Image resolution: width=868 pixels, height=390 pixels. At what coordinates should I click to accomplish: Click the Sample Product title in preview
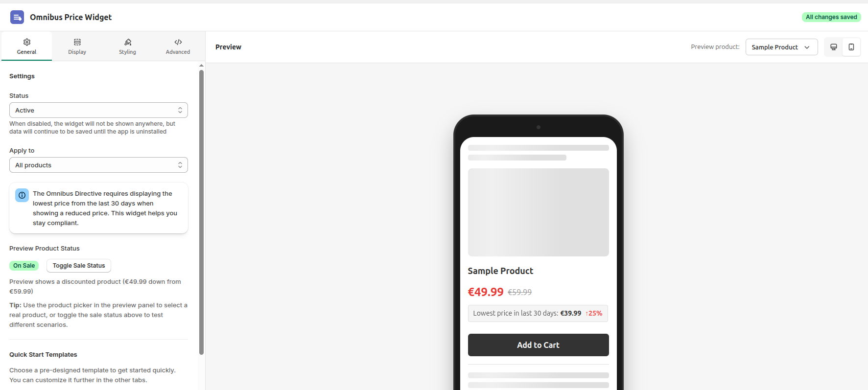[500, 271]
